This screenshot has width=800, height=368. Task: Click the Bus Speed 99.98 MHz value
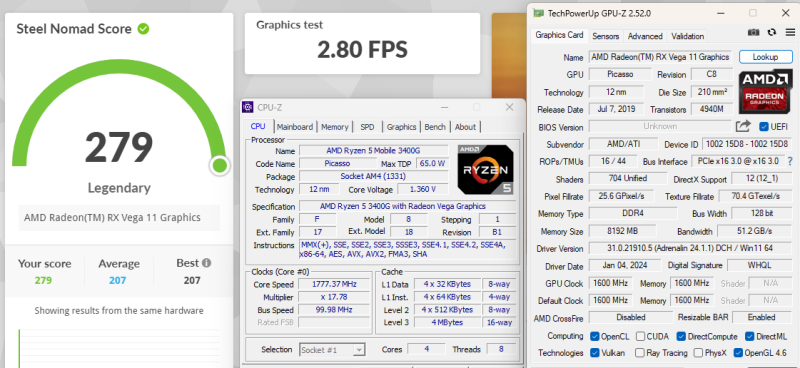pos(334,310)
